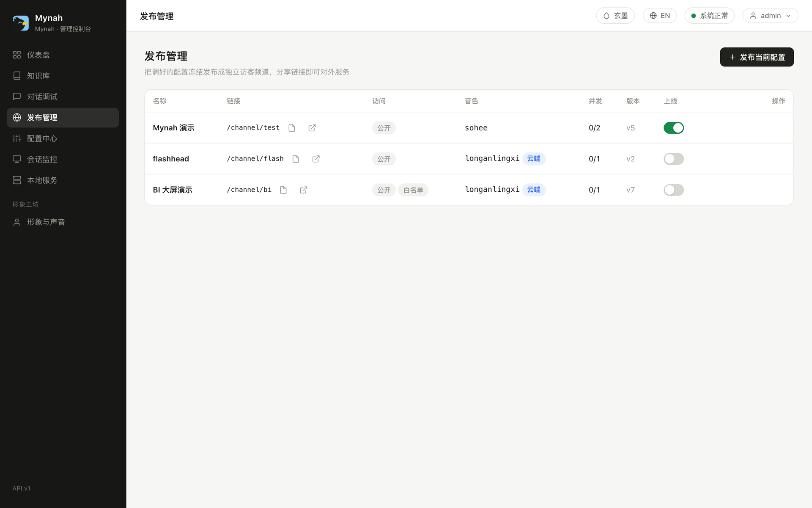Click the 云端 tag in BI 大屏演示 row

(x=534, y=190)
